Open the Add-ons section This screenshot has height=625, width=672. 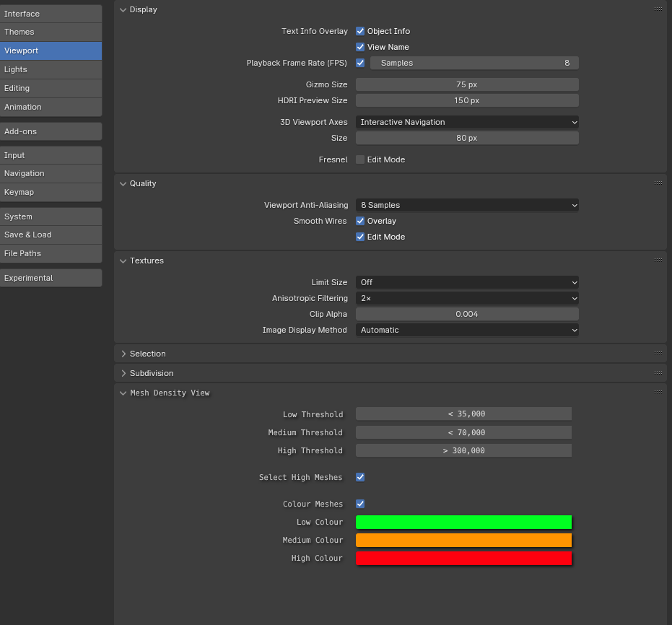click(x=51, y=131)
